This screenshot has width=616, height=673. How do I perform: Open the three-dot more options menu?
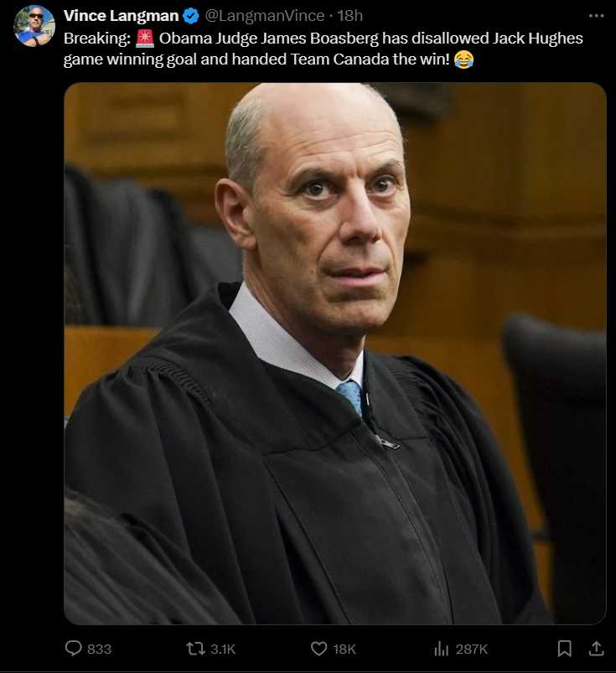point(596,16)
